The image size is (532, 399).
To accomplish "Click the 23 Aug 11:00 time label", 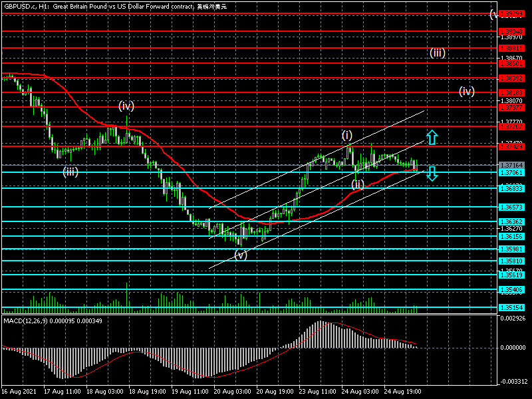I will (x=318, y=391).
